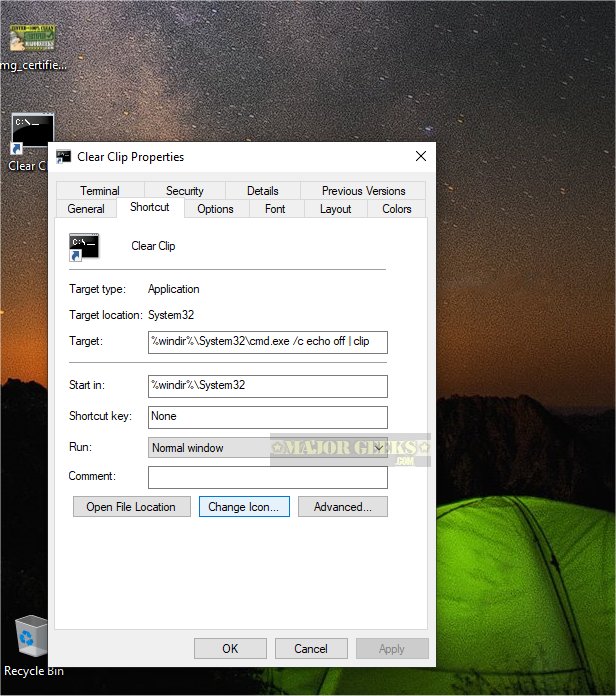
Task: Click the Target type label
Action: point(97,289)
